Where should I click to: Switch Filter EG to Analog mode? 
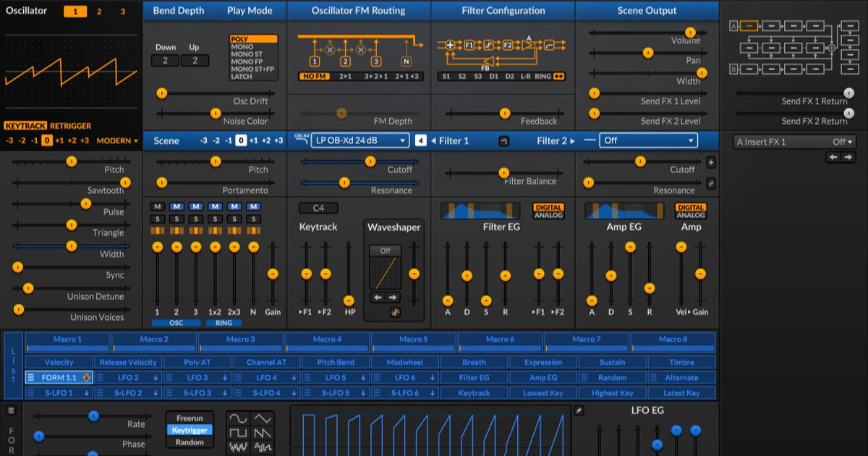pos(548,215)
